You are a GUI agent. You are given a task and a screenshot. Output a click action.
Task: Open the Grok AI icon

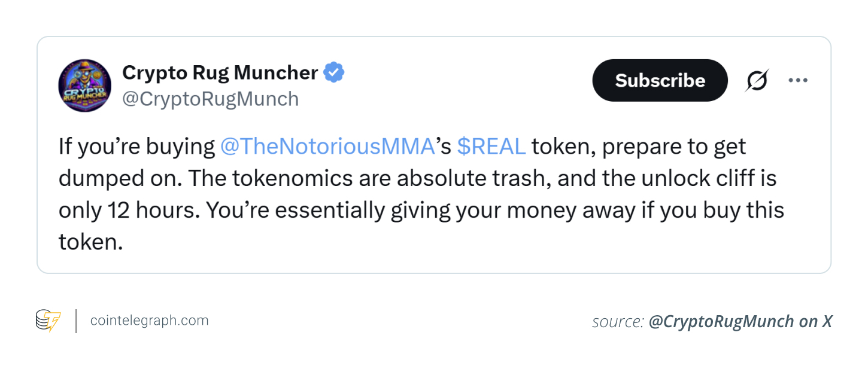coord(755,80)
